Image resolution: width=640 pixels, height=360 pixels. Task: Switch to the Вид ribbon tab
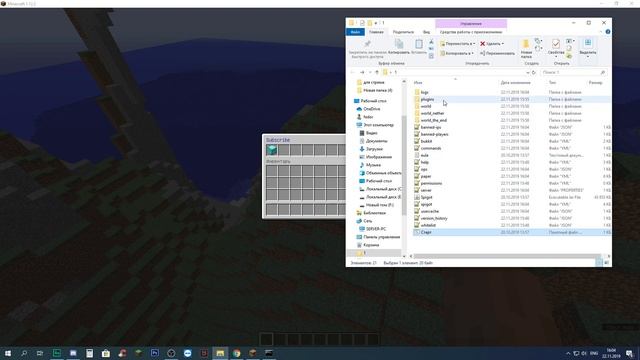[x=426, y=32]
